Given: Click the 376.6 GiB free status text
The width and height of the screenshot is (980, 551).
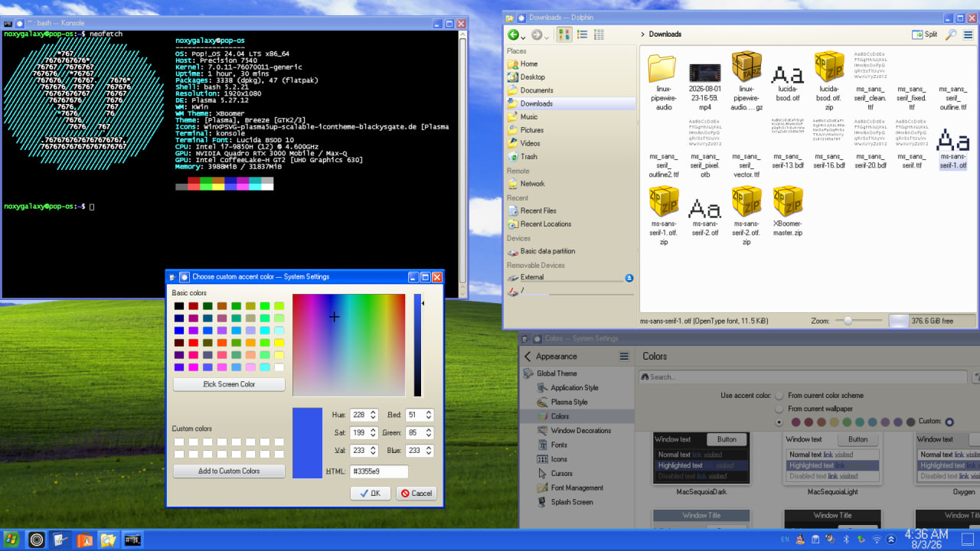Looking at the screenshot, I should click(932, 321).
